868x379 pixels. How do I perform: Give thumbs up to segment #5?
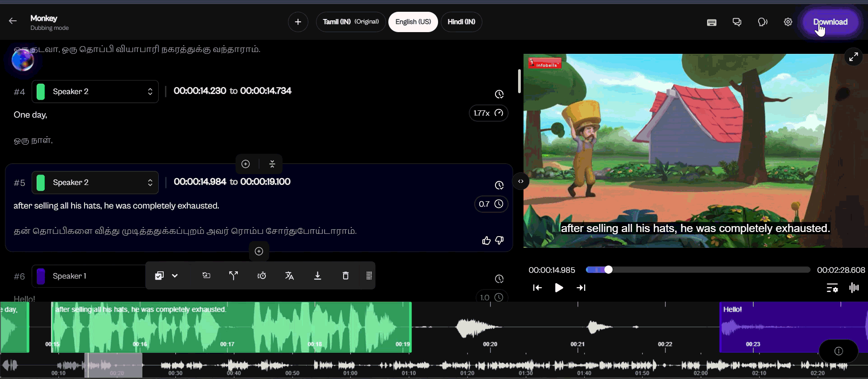click(486, 241)
